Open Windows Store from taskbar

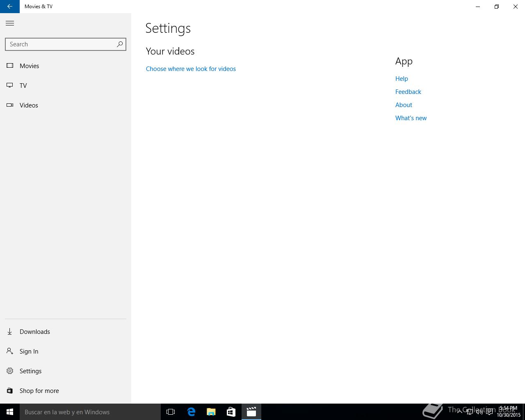pos(231,412)
